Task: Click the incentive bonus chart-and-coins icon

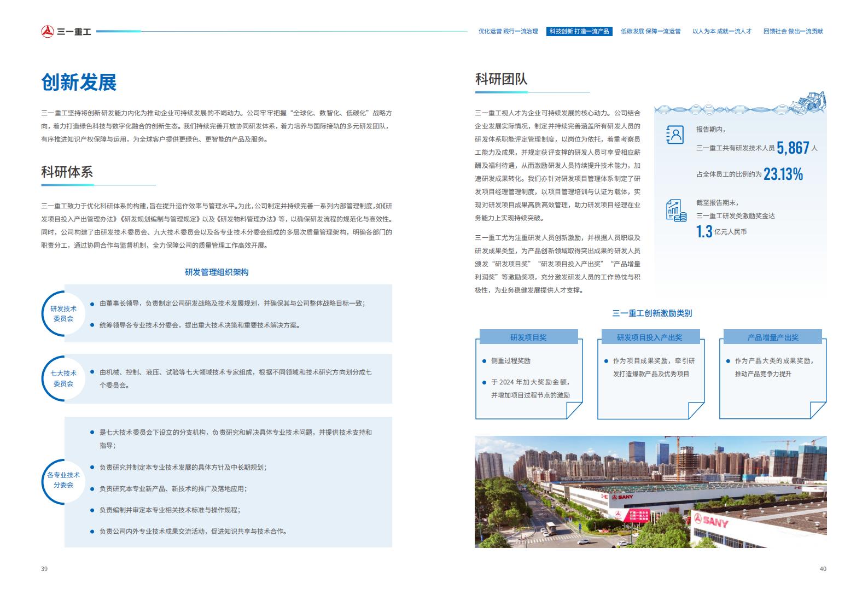Action: click(676, 211)
